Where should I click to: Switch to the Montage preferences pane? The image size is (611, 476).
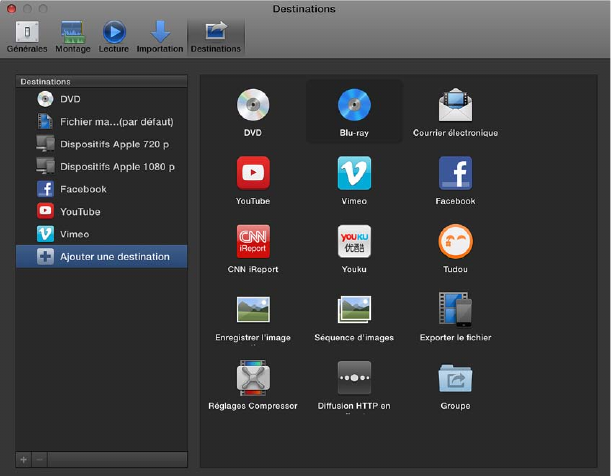click(x=73, y=37)
